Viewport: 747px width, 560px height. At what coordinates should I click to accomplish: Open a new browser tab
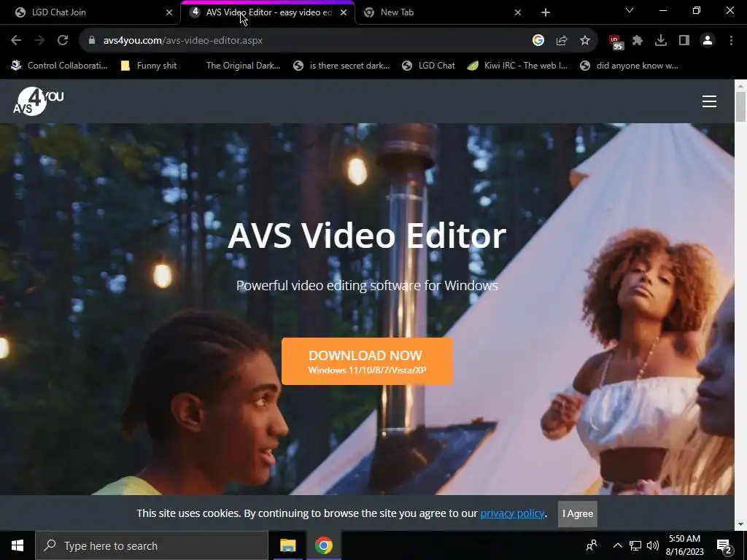[x=546, y=12]
